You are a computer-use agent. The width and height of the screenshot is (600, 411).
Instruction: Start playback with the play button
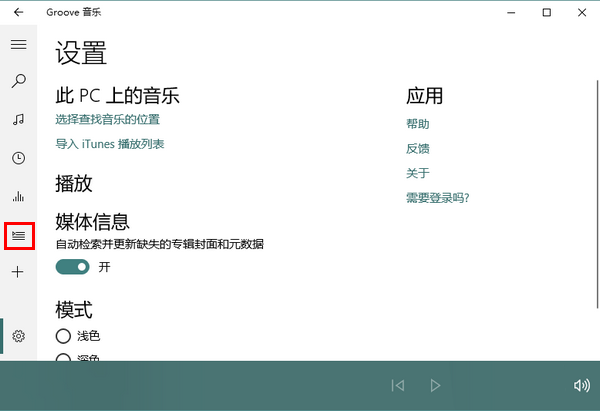click(x=435, y=385)
